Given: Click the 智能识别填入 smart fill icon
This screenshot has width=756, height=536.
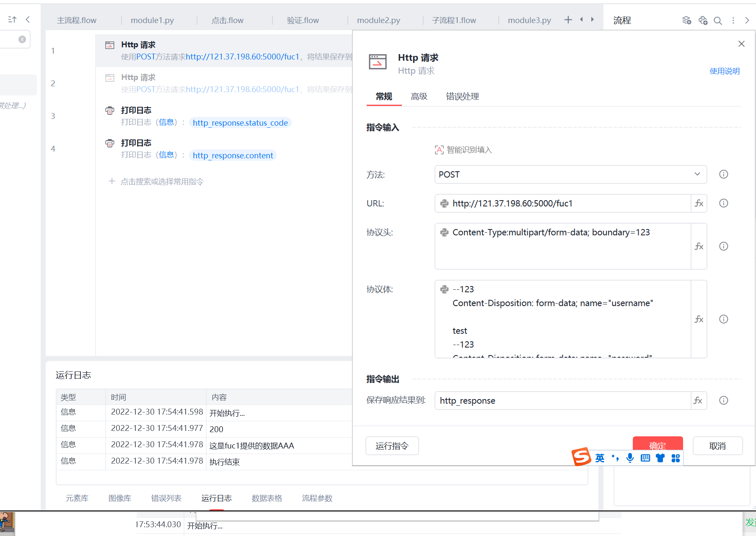Looking at the screenshot, I should click(439, 150).
